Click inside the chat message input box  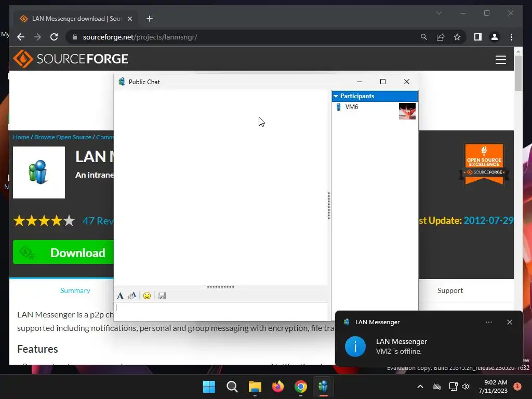[221, 311]
